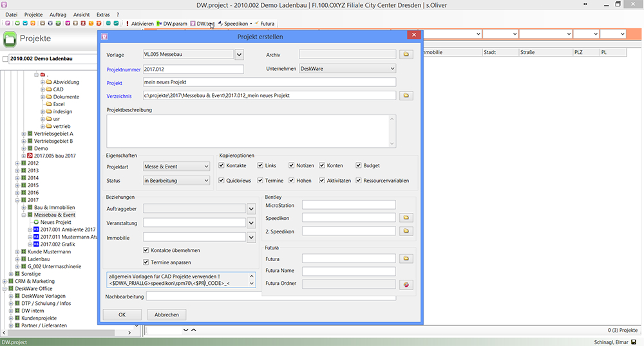This screenshot has width=644, height=346.
Task: Open the Auftraggeber dropdown arrow
Action: click(251, 209)
